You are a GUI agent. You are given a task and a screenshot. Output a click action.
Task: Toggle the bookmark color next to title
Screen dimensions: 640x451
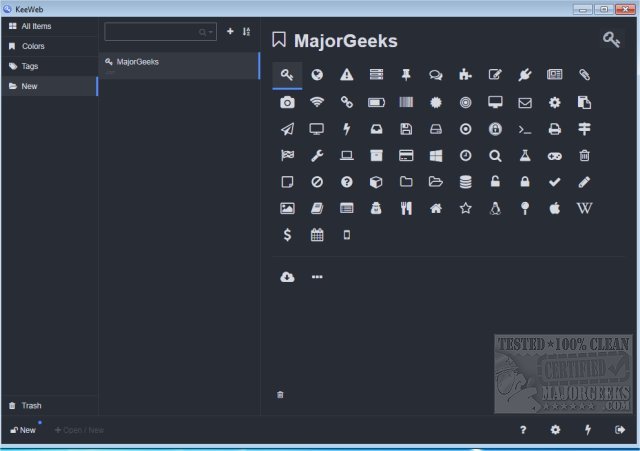[279, 40]
